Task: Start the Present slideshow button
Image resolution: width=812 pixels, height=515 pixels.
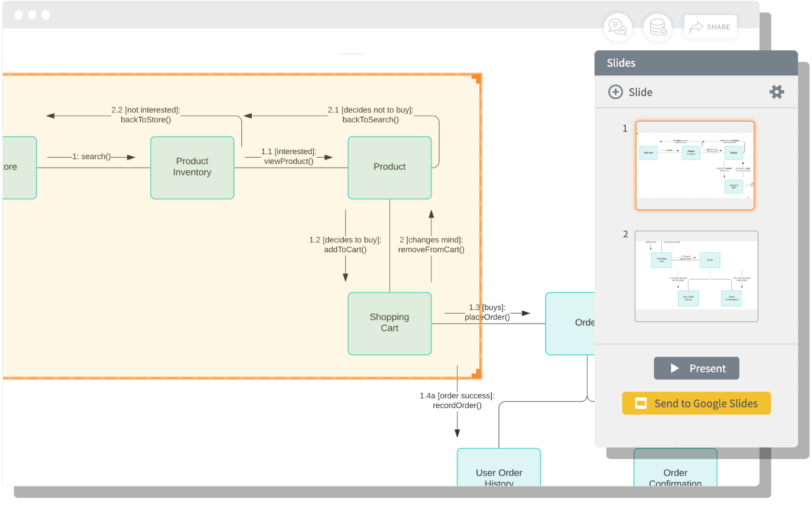Action: pyautogui.click(x=697, y=368)
